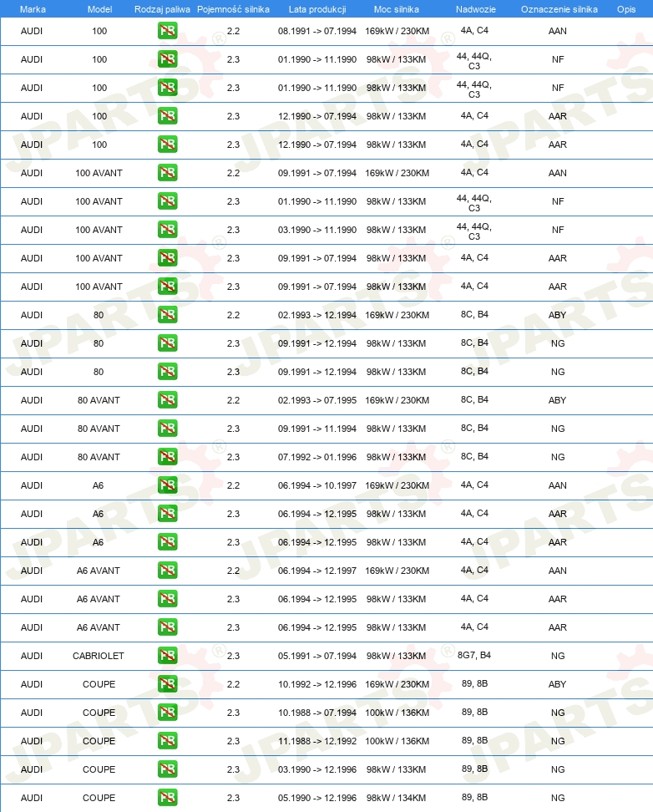Click the fuel icon for 80 Avant 09.1991 -> 11.1994
This screenshot has height=812, width=653.
pos(167,429)
